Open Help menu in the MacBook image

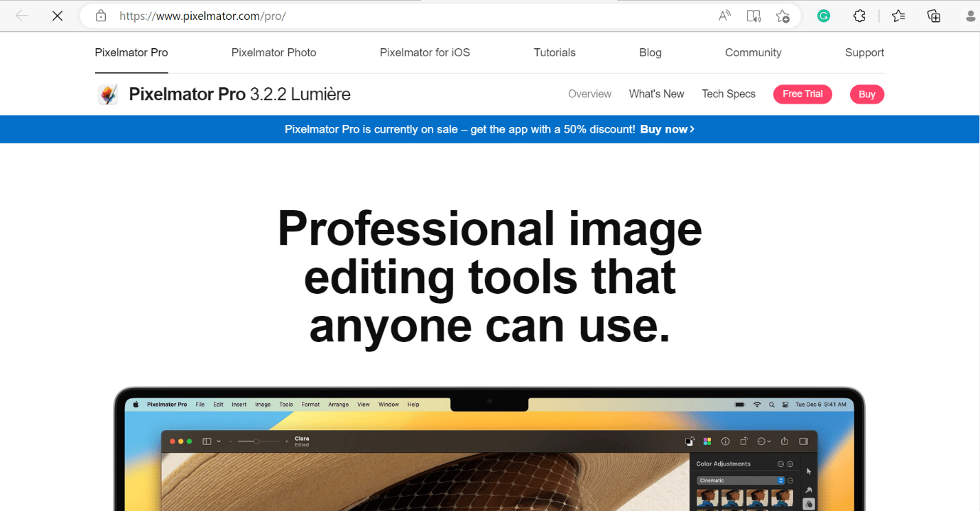point(413,405)
